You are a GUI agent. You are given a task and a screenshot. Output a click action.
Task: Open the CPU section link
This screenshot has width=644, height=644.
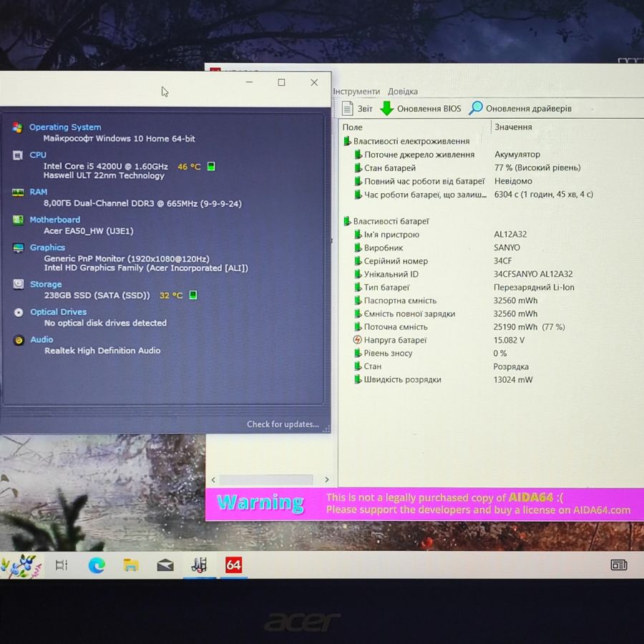coord(38,155)
